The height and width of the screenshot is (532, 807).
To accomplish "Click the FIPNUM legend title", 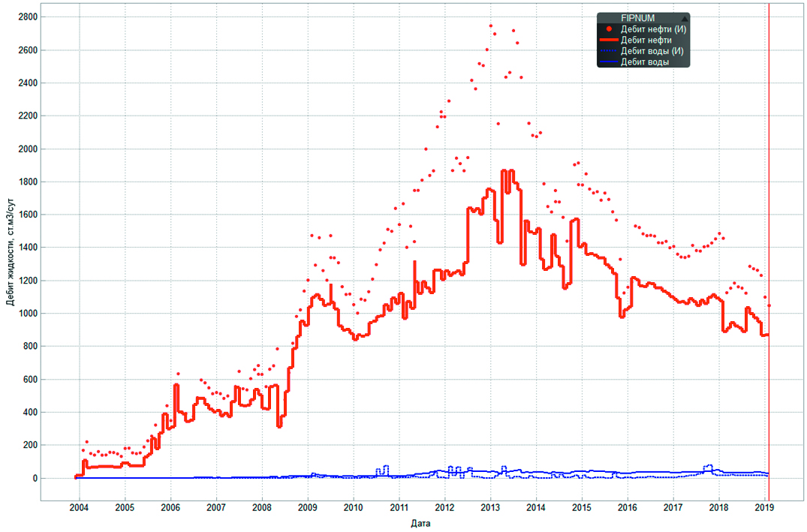I will pos(636,18).
